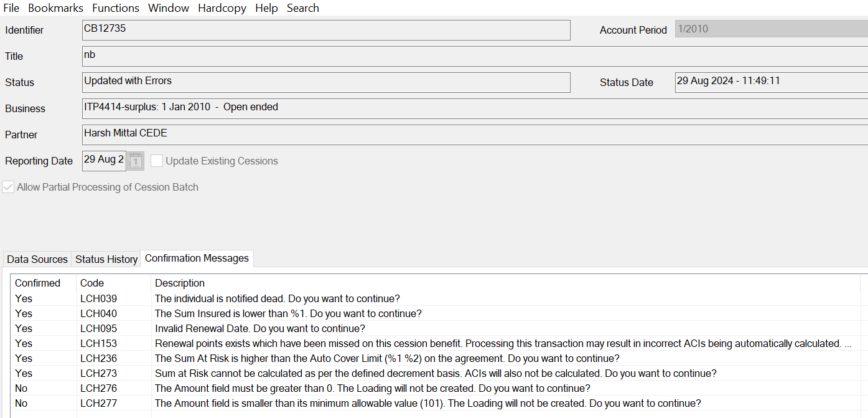Sort the table by Code column header
This screenshot has width=868, height=418.
tap(92, 283)
